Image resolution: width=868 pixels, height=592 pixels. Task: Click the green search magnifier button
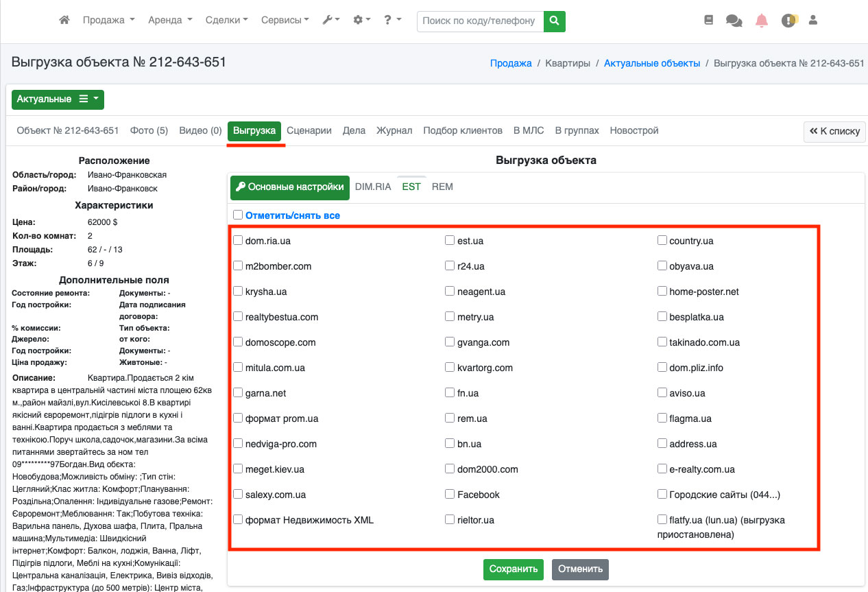[555, 21]
